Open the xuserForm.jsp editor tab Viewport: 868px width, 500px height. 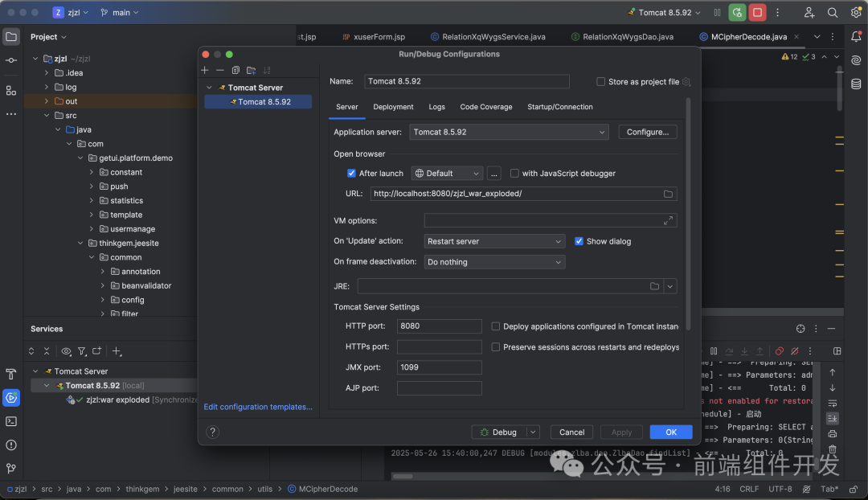pyautogui.click(x=374, y=36)
